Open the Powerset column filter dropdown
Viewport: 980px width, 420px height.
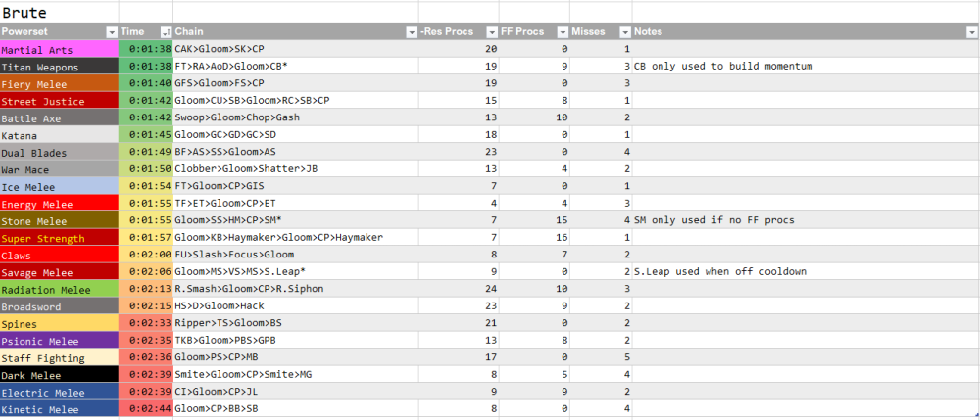tap(111, 32)
